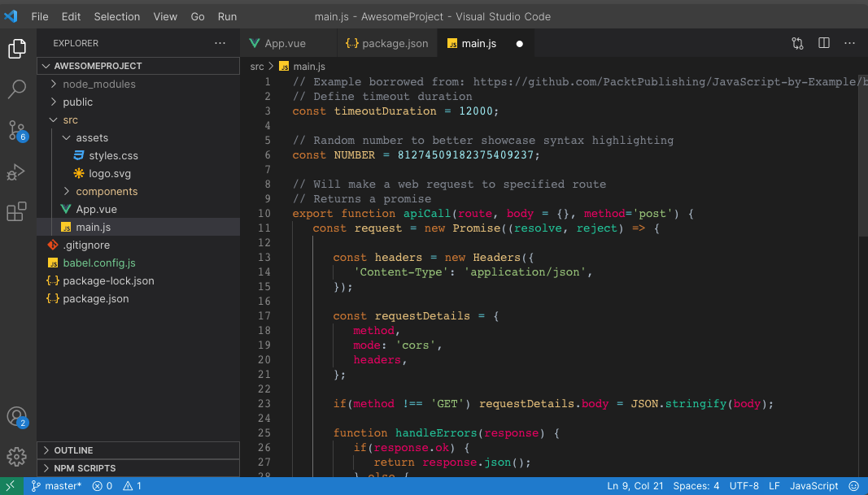Viewport: 868px width, 495px height.
Task: Open the Explorer view in activity bar
Action: click(x=17, y=49)
